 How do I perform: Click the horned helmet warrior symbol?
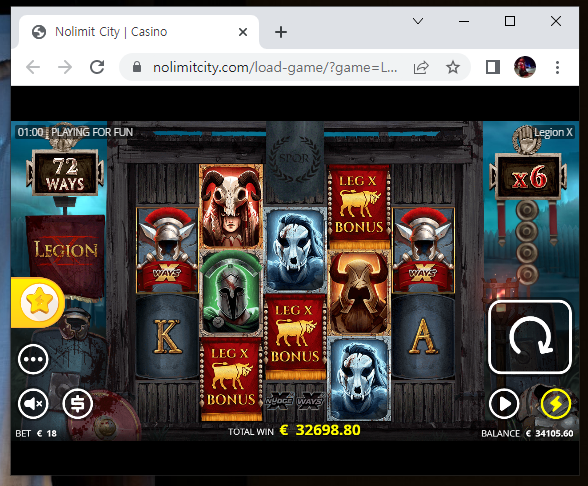(x=359, y=293)
